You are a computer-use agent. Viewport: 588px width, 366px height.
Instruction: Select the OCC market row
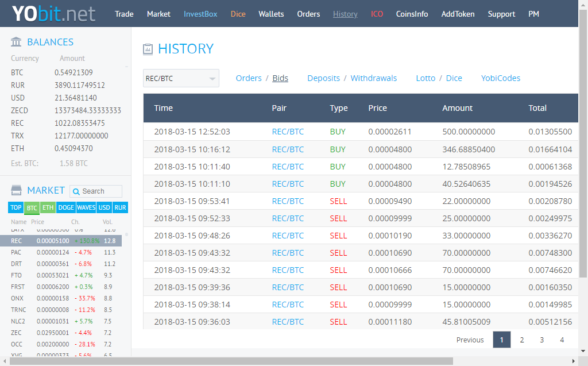click(61, 344)
